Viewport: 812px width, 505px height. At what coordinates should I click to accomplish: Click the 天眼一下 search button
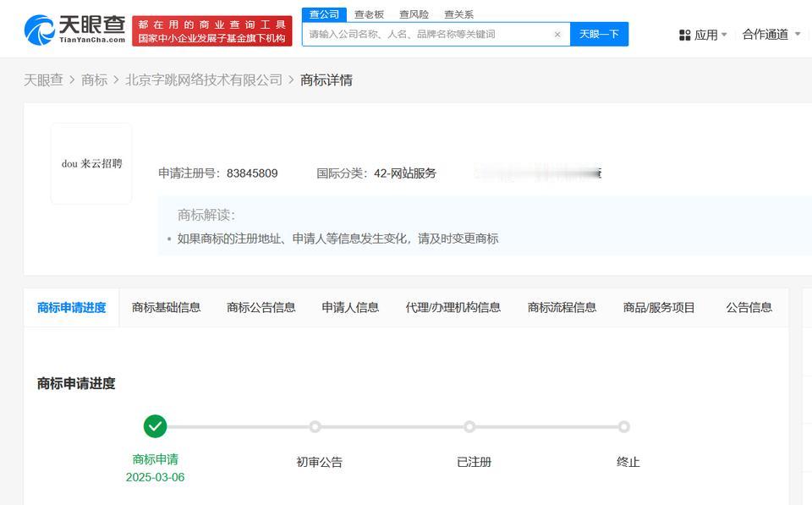599,34
